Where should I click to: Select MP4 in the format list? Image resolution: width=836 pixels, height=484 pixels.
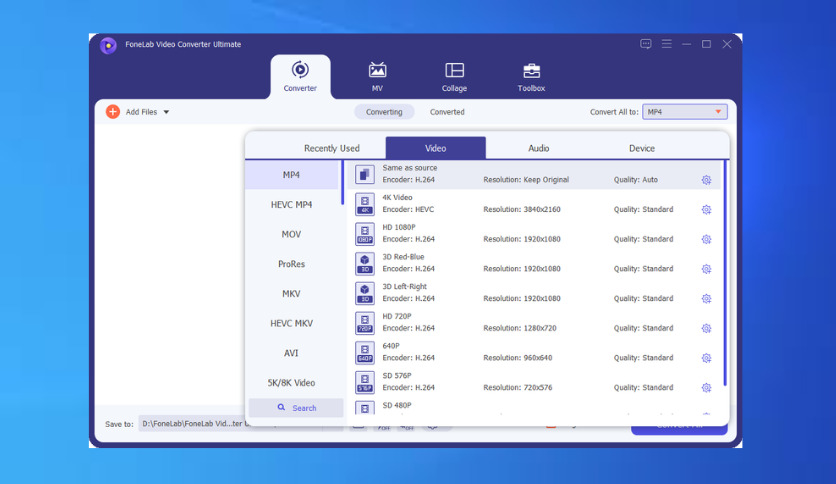(292, 175)
